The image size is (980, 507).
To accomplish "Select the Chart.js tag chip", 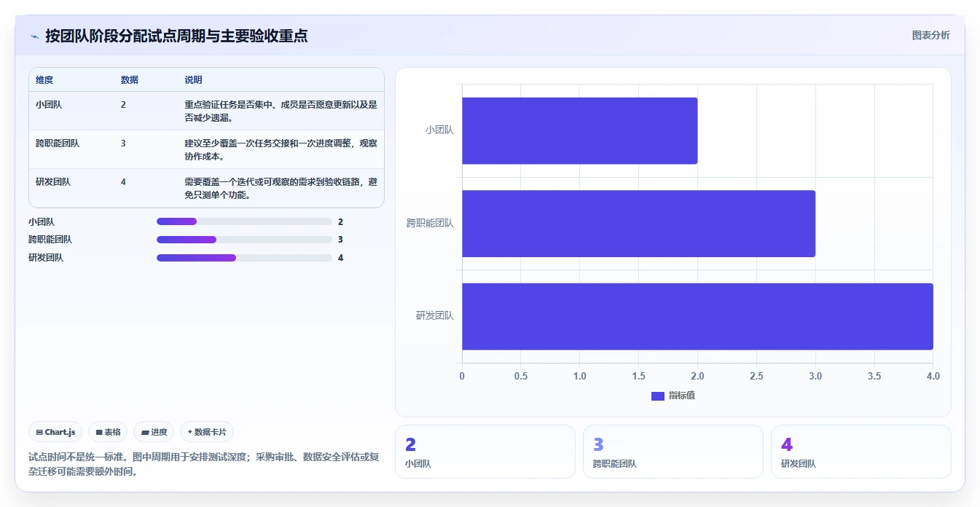I will click(56, 432).
